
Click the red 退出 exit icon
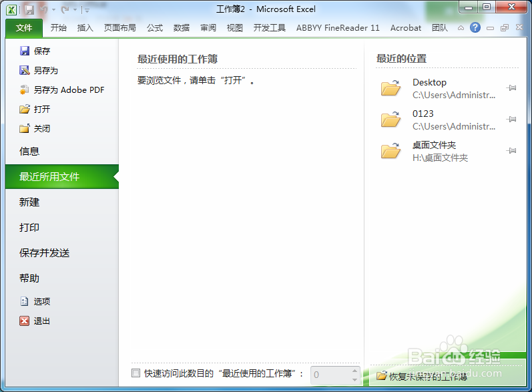point(25,321)
